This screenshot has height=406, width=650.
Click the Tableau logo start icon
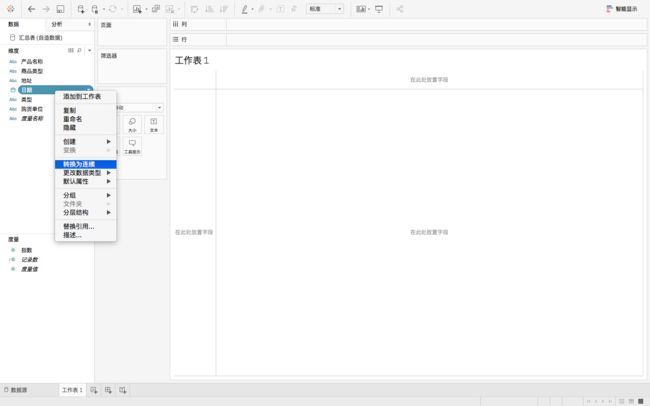(11, 9)
